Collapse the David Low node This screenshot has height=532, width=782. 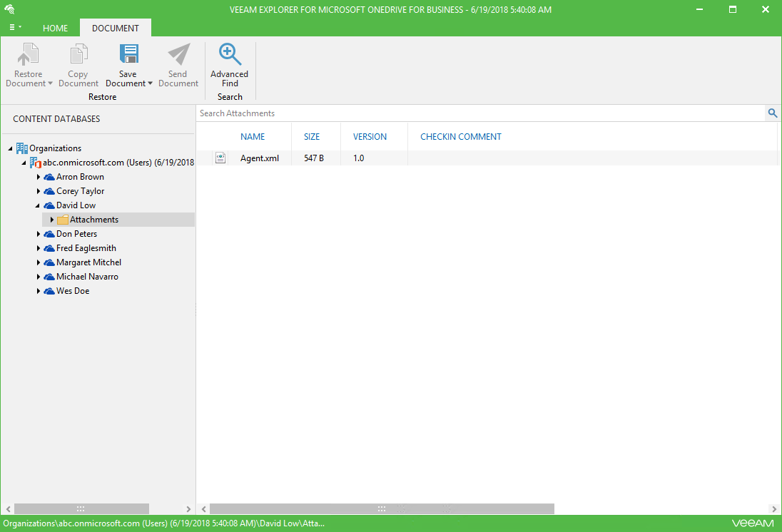pos(37,205)
